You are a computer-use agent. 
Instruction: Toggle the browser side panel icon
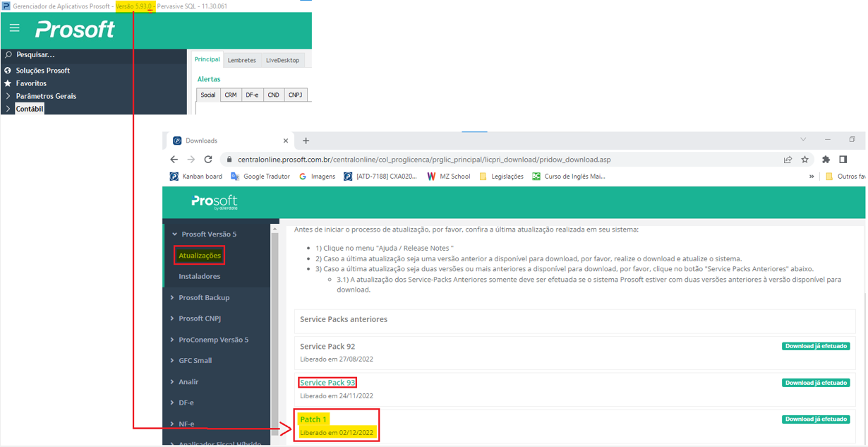(843, 160)
